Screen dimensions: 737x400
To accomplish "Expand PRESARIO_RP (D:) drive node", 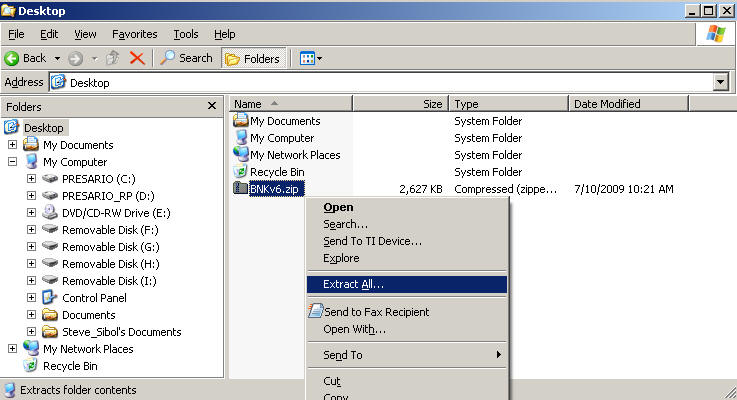I will pos(31,196).
